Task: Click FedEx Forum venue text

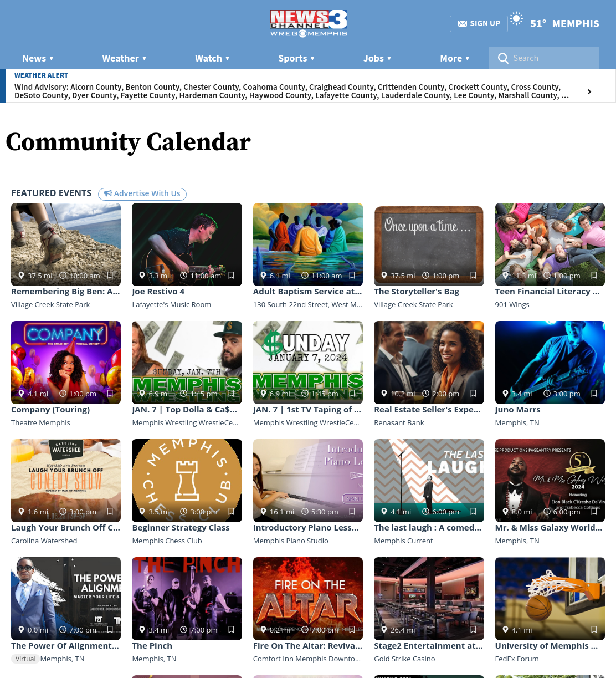Action: (517, 659)
